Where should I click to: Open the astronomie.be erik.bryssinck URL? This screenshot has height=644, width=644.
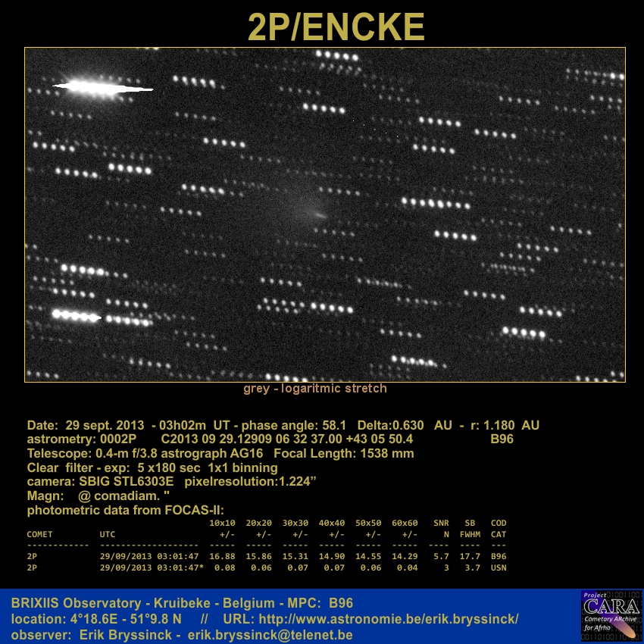389,619
